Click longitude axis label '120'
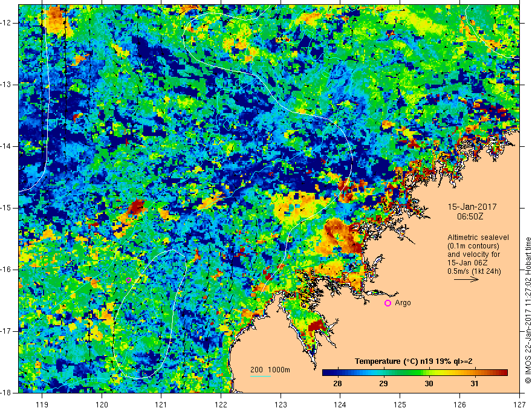The height and width of the screenshot is (411, 532). tap(102, 404)
